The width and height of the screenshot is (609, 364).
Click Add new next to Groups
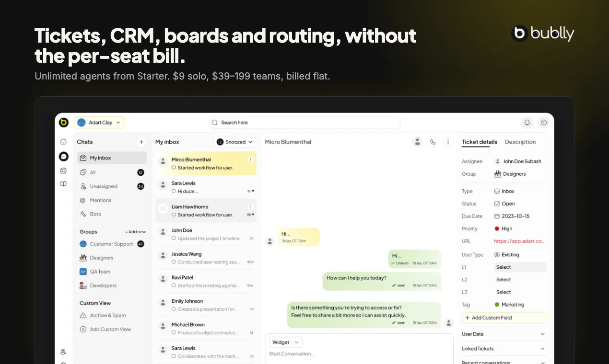point(136,232)
